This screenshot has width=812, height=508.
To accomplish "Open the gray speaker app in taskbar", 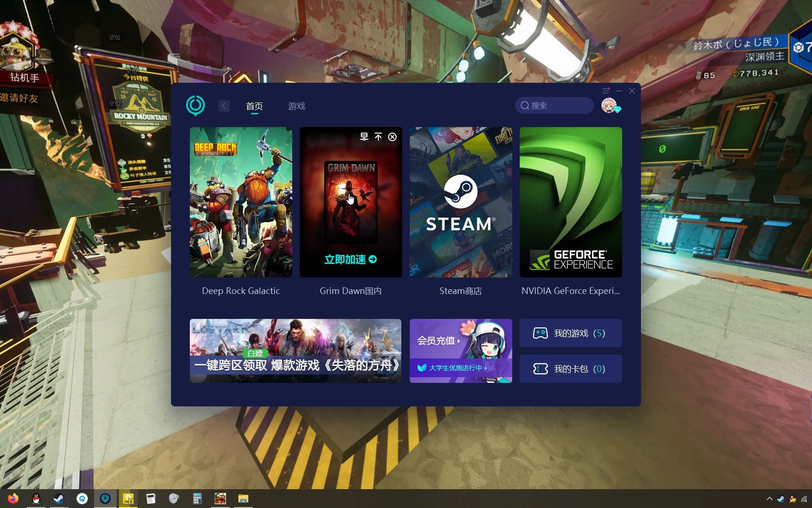I will point(174,499).
